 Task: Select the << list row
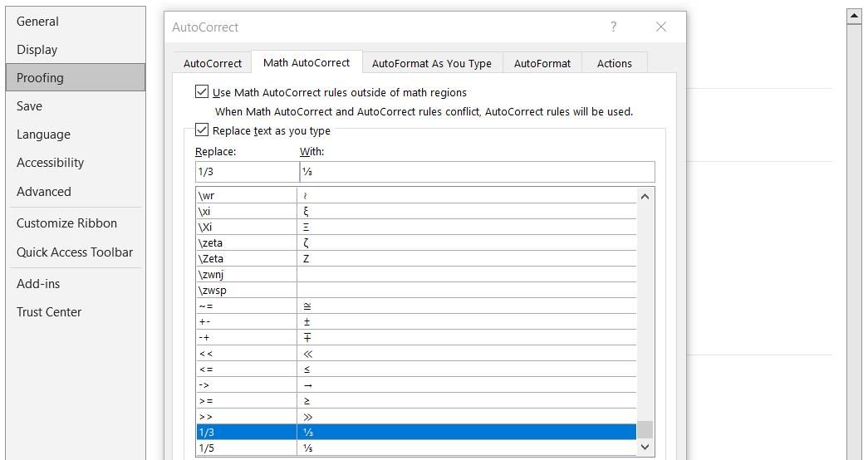[416, 353]
